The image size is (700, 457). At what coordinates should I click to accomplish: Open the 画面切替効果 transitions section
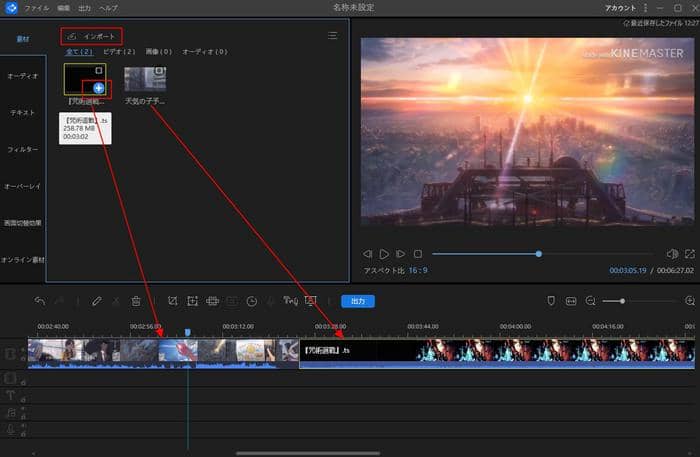[23, 223]
